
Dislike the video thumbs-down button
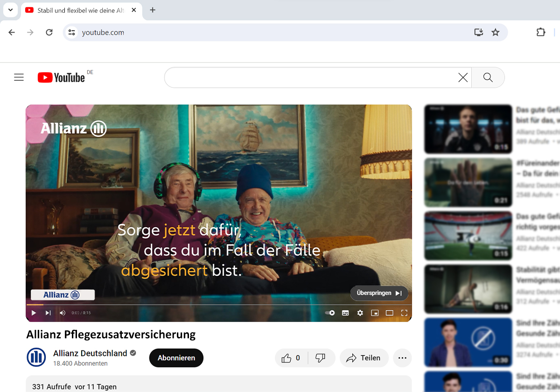point(321,358)
